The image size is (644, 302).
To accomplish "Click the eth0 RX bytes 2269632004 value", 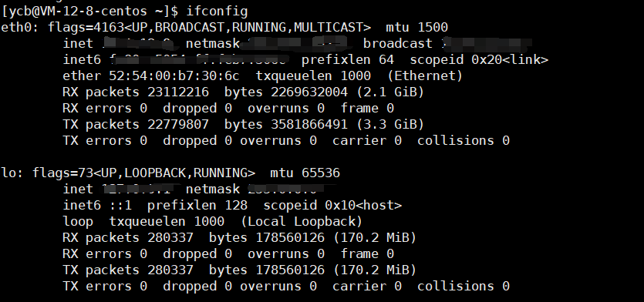I will coord(309,92).
